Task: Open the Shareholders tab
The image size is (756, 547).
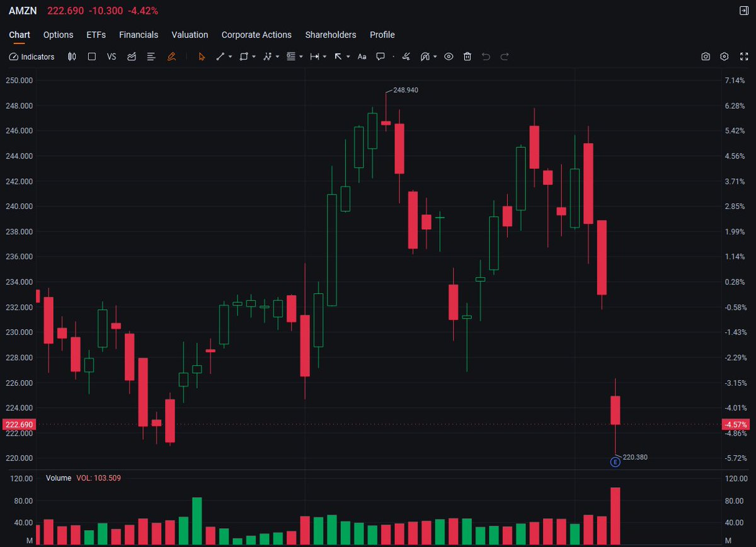Action: coord(331,35)
